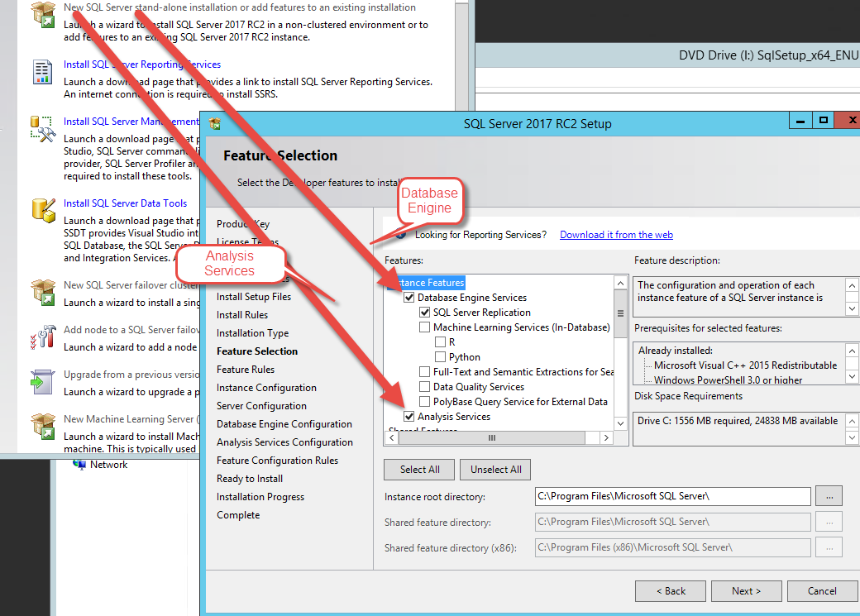
Task: Click Prerequisites list scroll down arrow
Action: coord(852,377)
